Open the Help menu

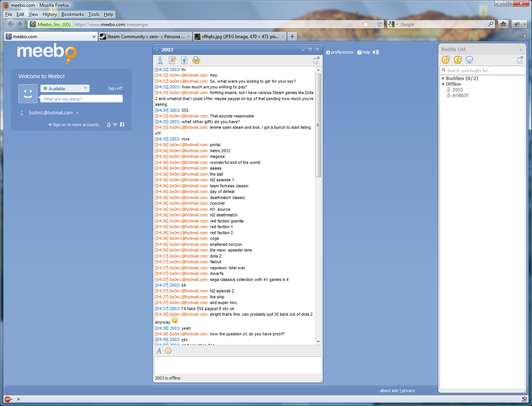(108, 14)
